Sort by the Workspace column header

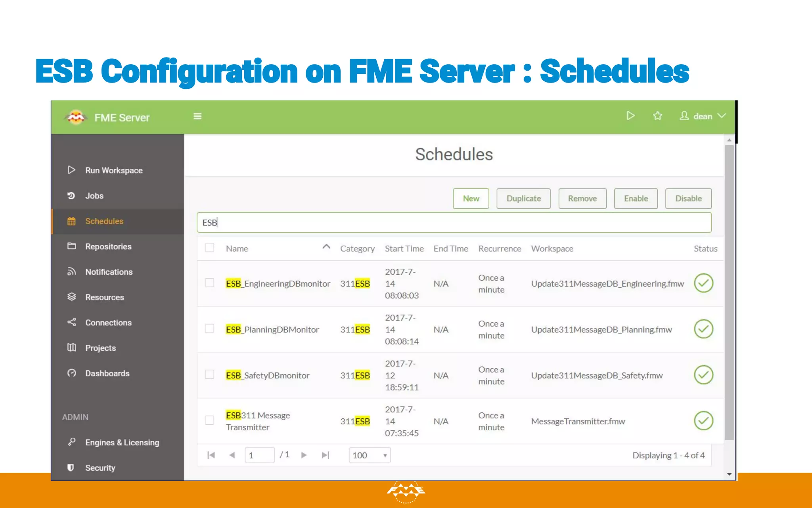(x=552, y=248)
